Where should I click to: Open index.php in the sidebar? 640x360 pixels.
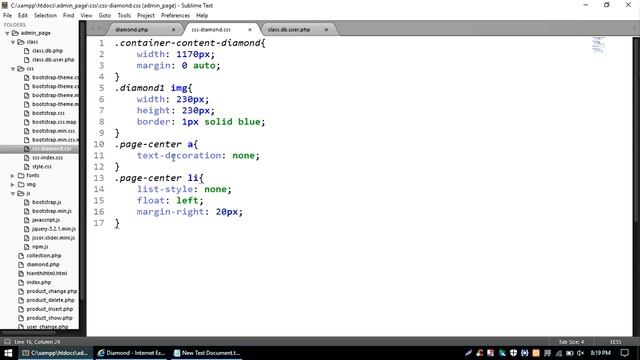point(39,282)
